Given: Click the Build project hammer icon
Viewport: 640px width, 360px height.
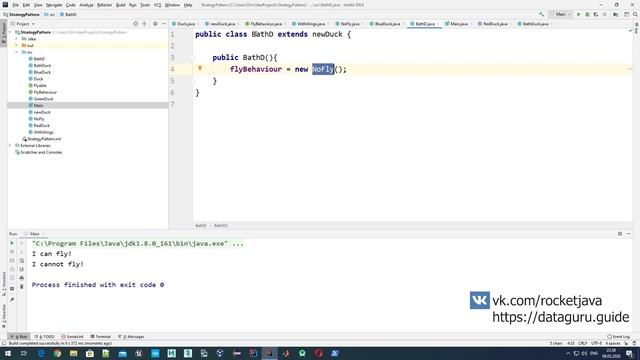Looking at the screenshot, I should (541, 14).
